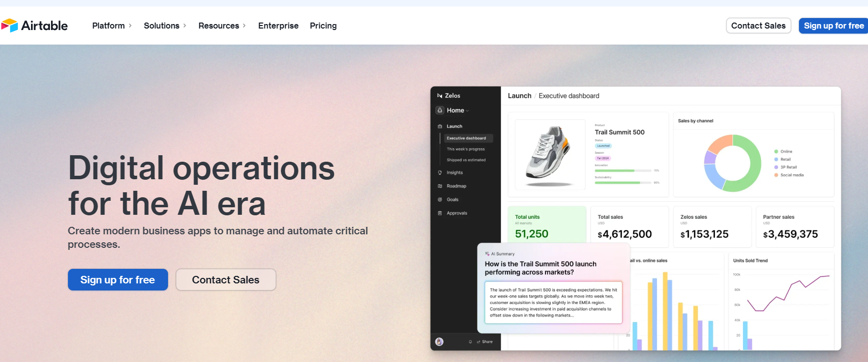Click the Insights lightbulb icon
The height and width of the screenshot is (362, 868).
(x=440, y=172)
